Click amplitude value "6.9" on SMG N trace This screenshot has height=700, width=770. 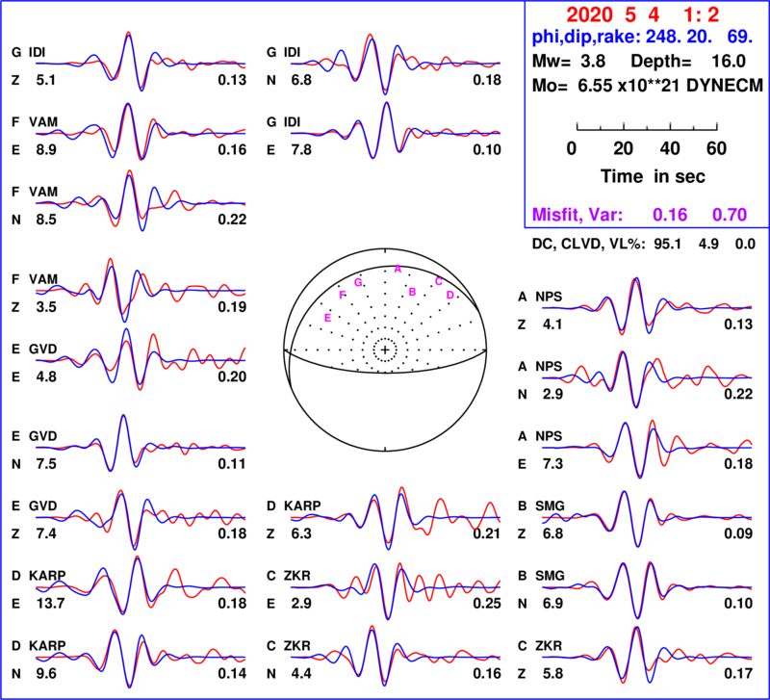[552, 603]
